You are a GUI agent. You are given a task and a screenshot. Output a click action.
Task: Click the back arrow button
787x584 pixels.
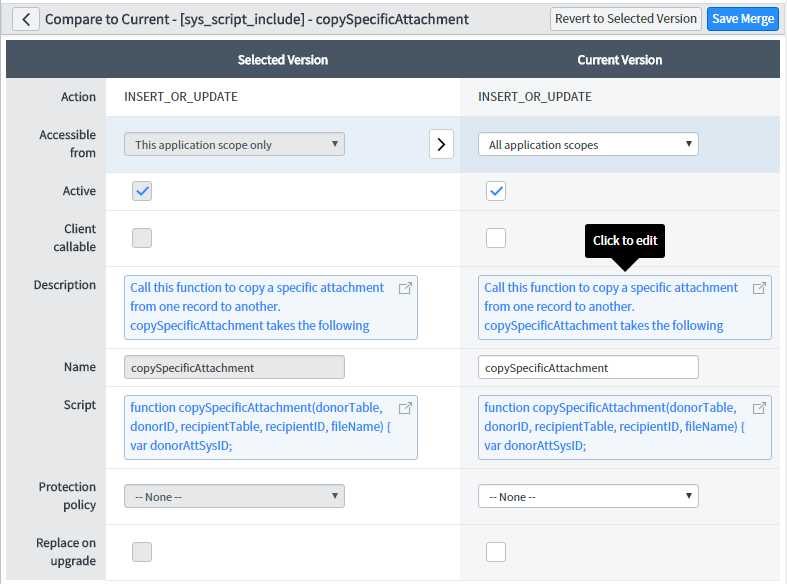point(26,20)
